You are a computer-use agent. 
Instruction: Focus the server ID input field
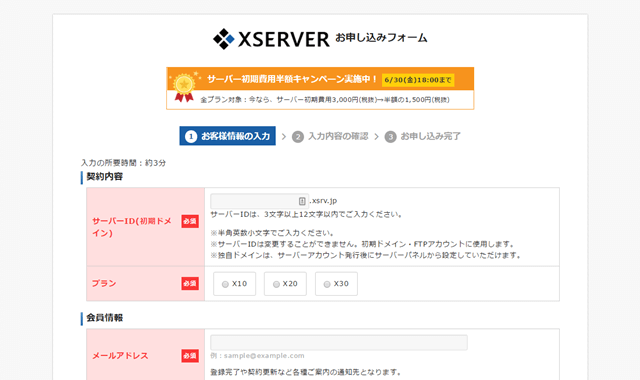point(259,201)
